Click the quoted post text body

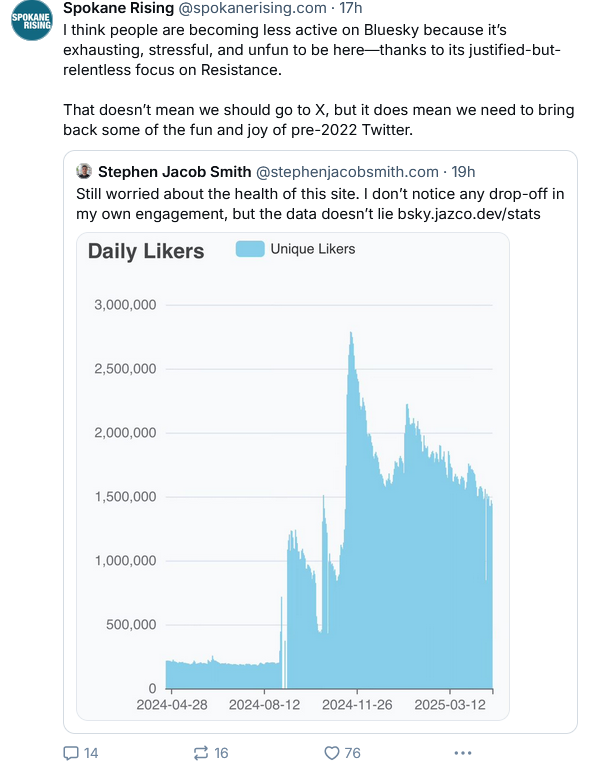pyautogui.click(x=320, y=204)
